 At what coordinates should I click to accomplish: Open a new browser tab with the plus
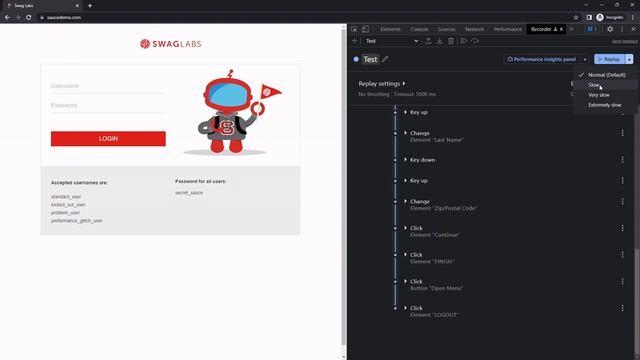(90, 6)
